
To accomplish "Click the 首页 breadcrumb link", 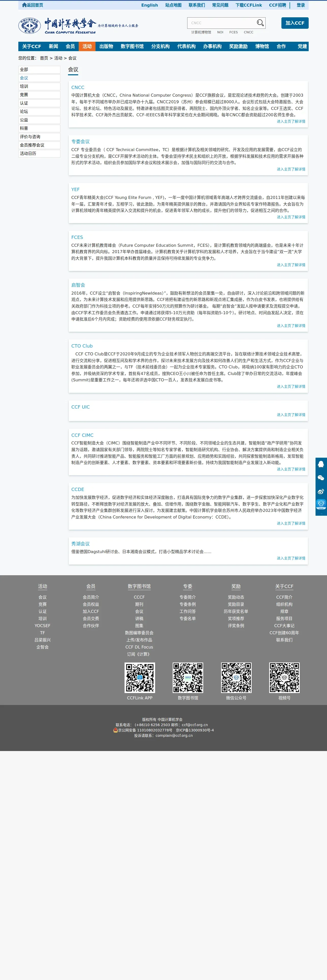I will click(44, 58).
